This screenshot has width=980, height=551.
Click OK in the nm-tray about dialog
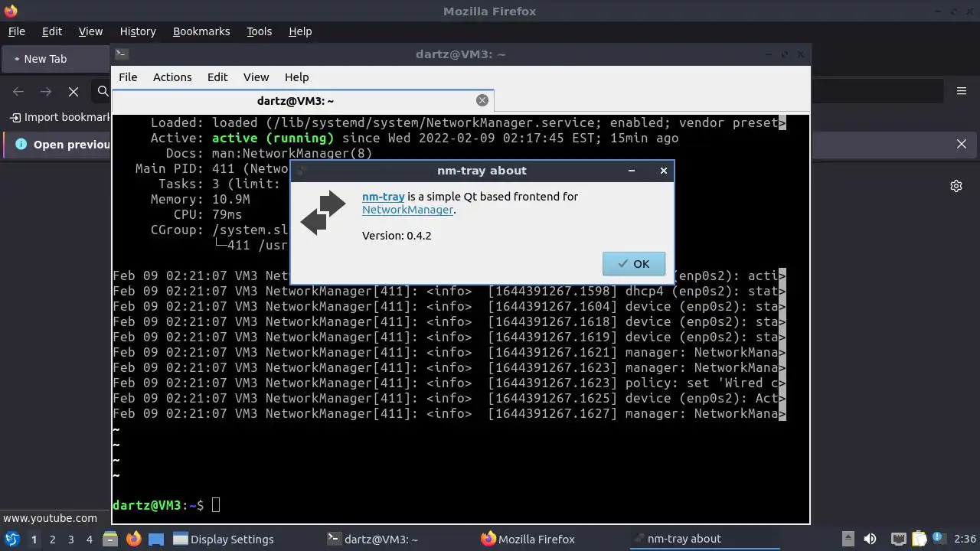tap(633, 264)
